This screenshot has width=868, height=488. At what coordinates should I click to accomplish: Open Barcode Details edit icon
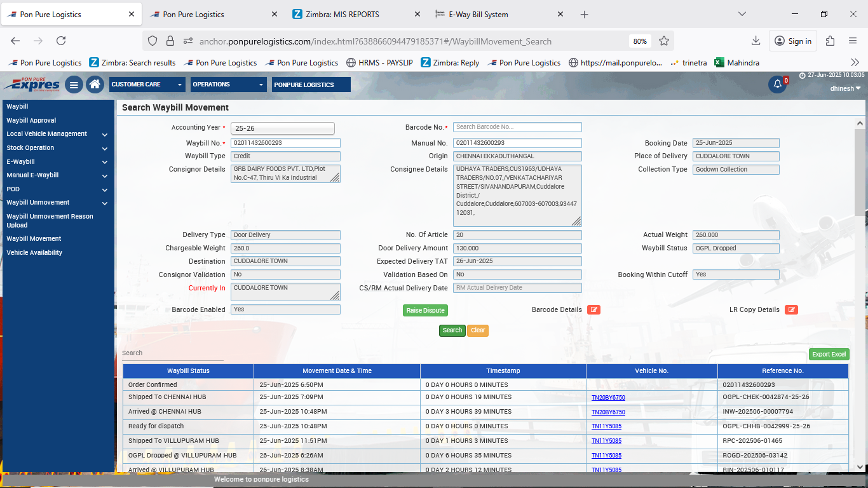(x=593, y=310)
